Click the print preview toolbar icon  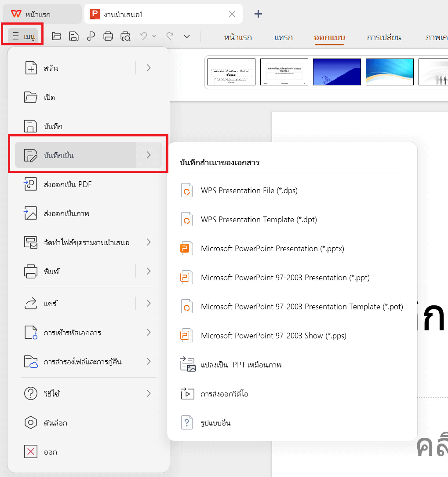tap(126, 37)
